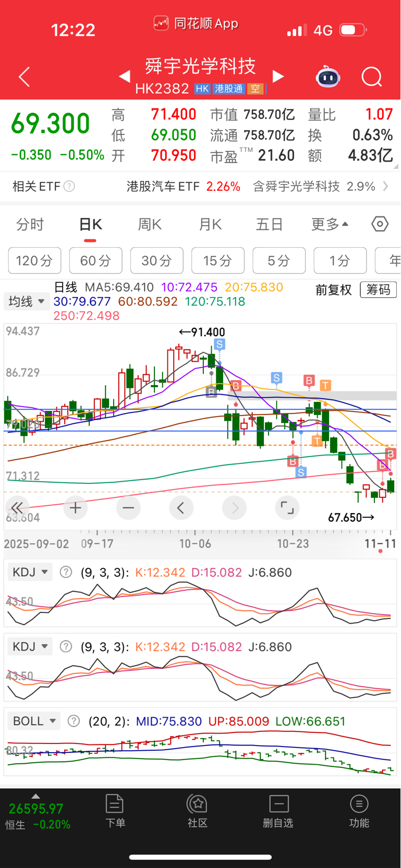Image resolution: width=401 pixels, height=868 pixels.
Task: Jump to earliest data with double-left arrows
Action: [17, 508]
